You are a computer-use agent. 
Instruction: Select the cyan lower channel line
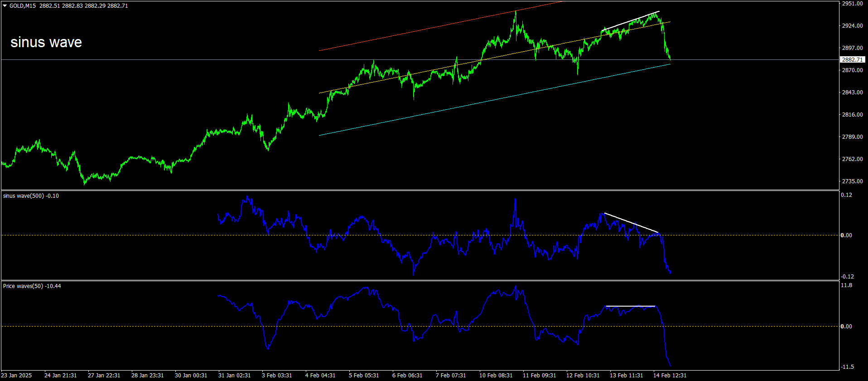(495, 100)
